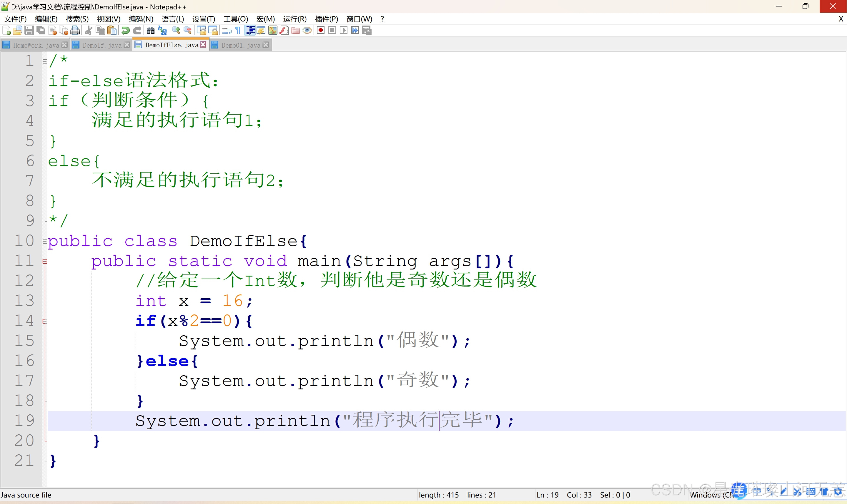The image size is (847, 504).
Task: Click the Paste clipboard icon
Action: [112, 31]
